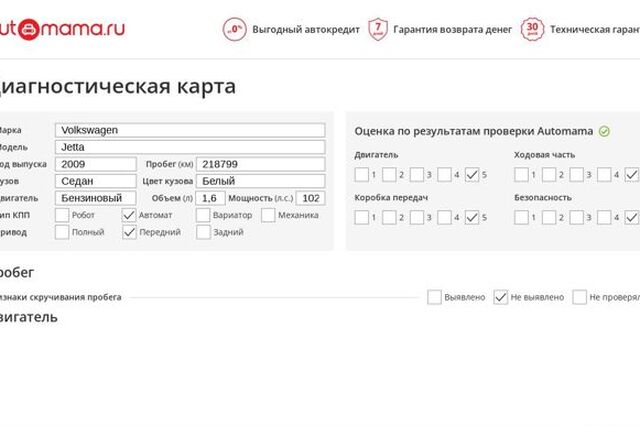Image resolution: width=640 pixels, height=426 pixels.
Task: Click the Объем field showing 1,6
Action: pos(210,198)
